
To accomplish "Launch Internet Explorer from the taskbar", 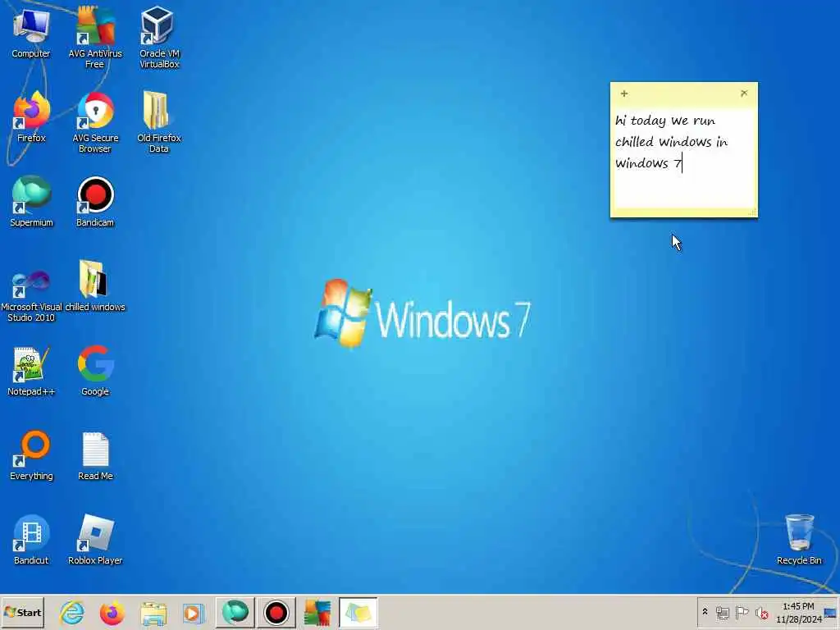I will [x=72, y=613].
